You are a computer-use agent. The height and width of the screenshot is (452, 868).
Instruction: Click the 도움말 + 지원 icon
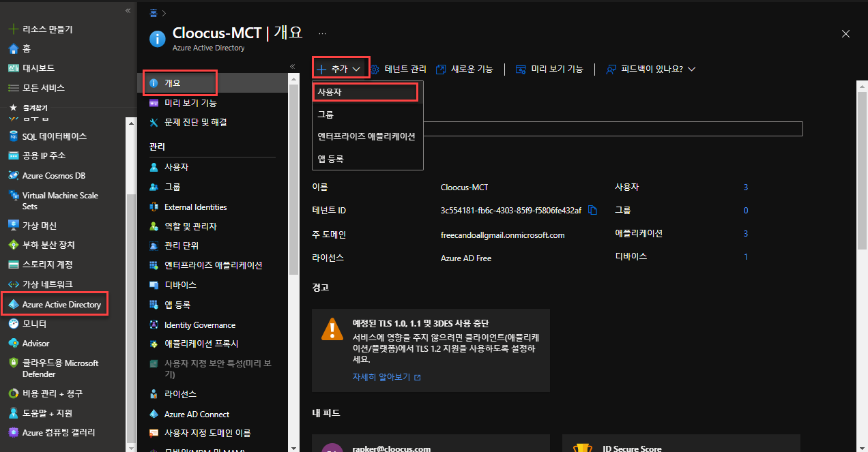click(13, 413)
